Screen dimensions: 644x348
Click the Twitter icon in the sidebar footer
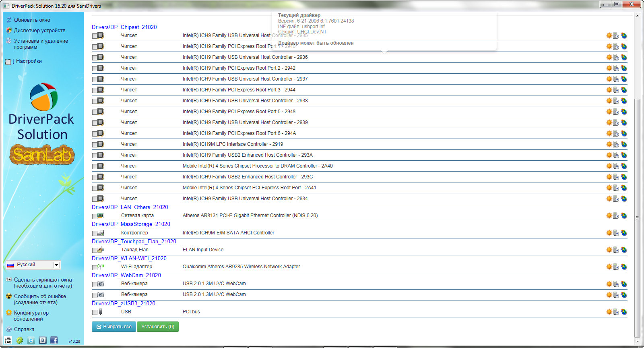31,340
